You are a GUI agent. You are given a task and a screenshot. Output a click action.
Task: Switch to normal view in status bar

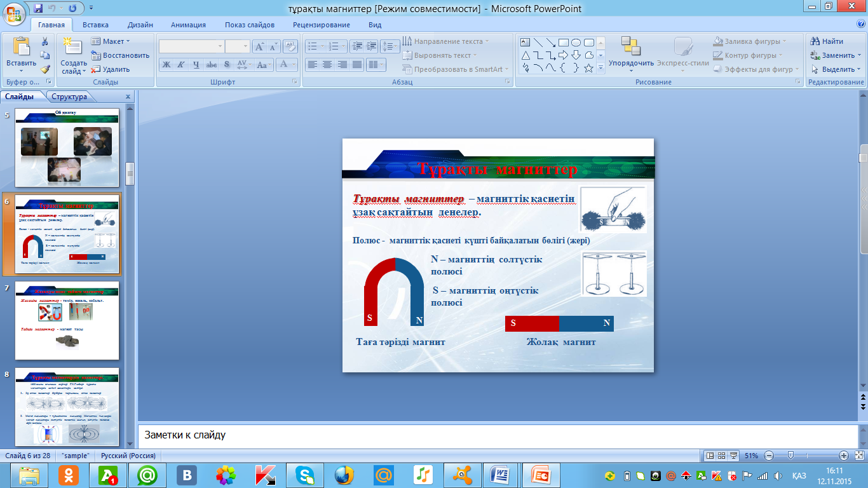[x=711, y=456]
